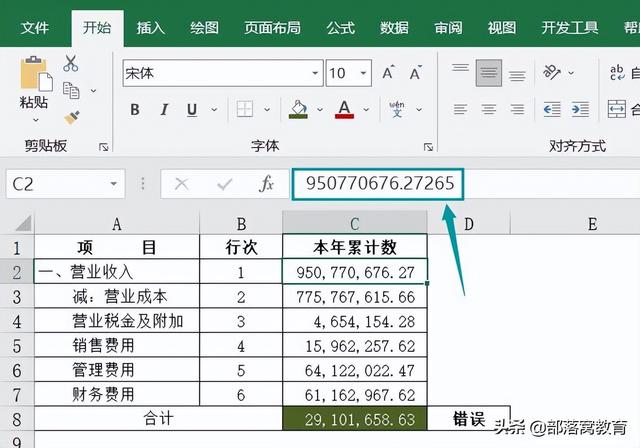640x448 pixels.
Task: Click the Copy icon
Action: [x=71, y=90]
